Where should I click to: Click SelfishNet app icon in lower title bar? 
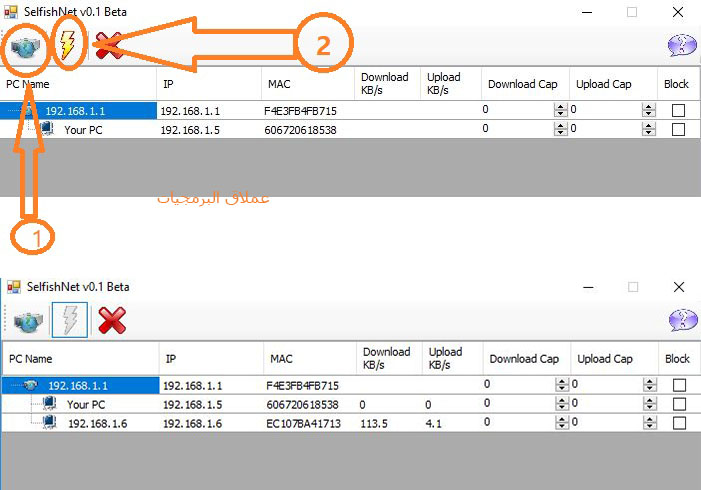[14, 287]
